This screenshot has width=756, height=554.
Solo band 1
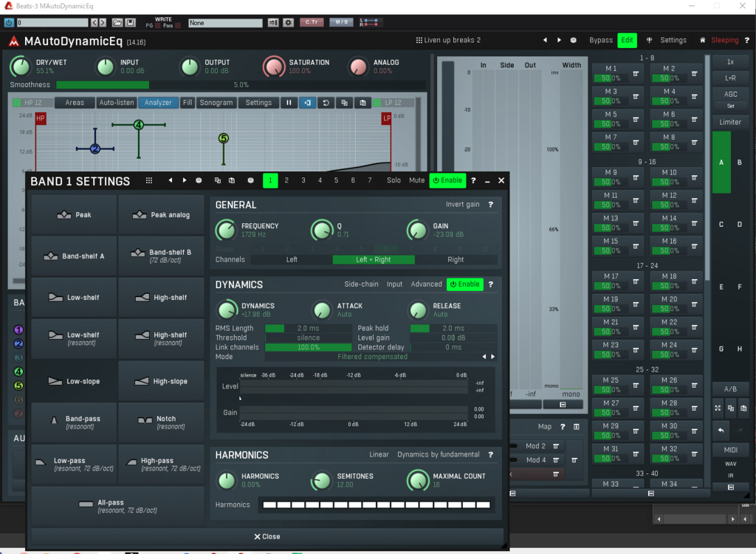(x=394, y=180)
